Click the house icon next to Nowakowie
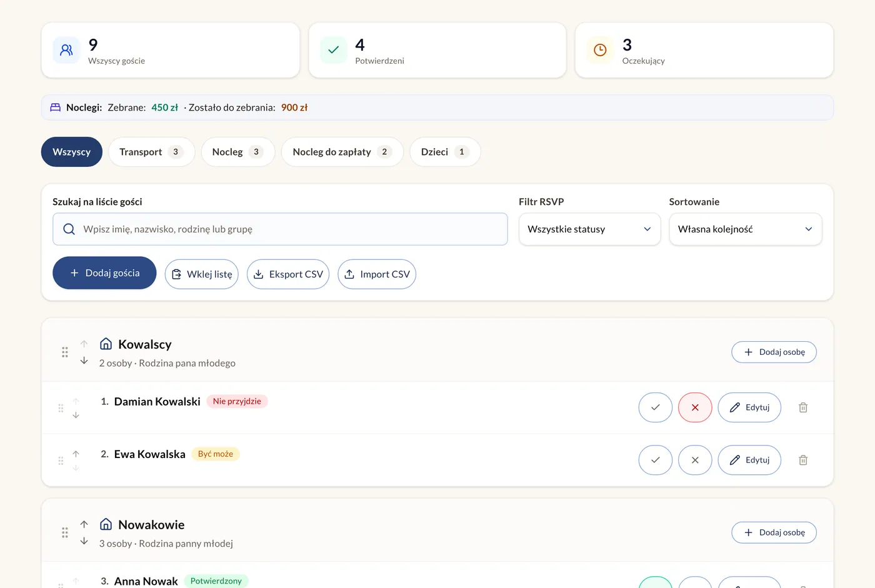The height and width of the screenshot is (588, 875). [x=106, y=524]
